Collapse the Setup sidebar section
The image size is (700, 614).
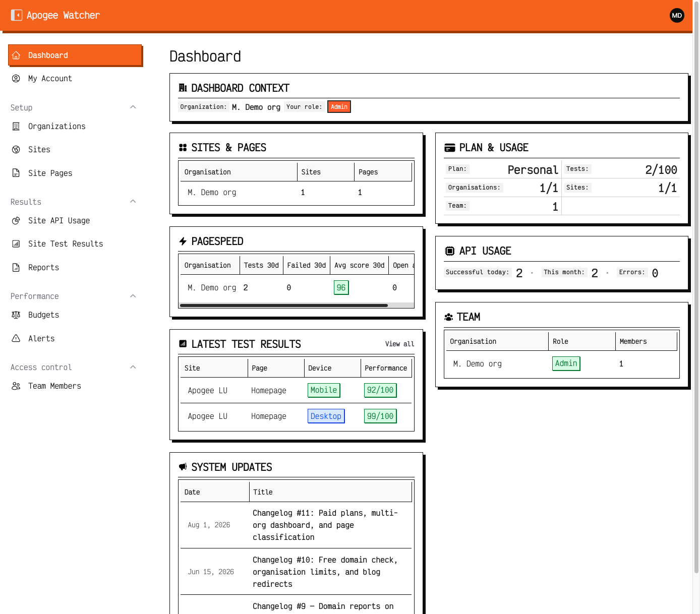pos(133,107)
